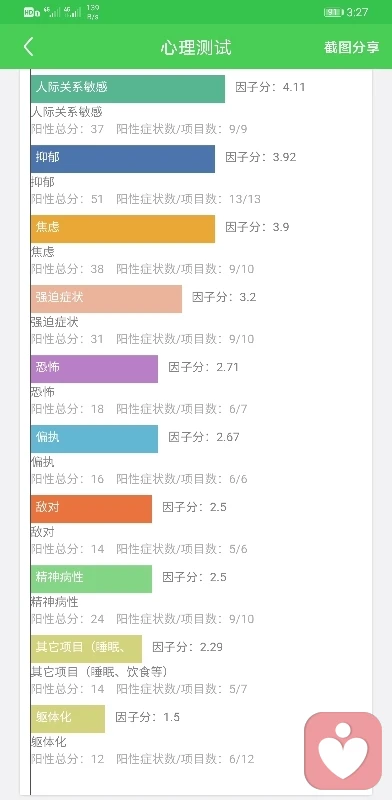Viewport: 392px width, 800px height.
Task: Select the green 精神病性 bar
Action: [x=91, y=578]
